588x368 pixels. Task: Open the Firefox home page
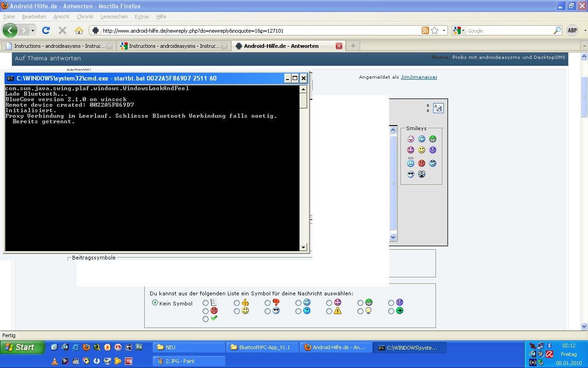point(79,30)
